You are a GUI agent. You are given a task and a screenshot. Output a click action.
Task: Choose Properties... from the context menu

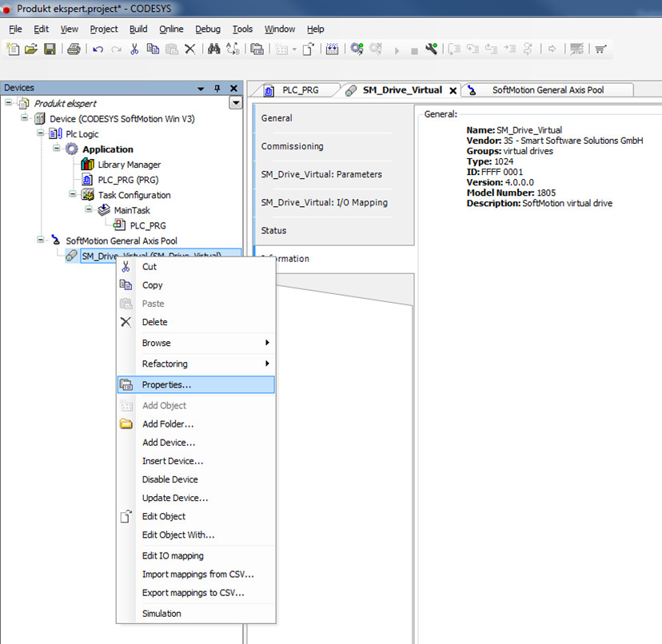click(x=197, y=384)
